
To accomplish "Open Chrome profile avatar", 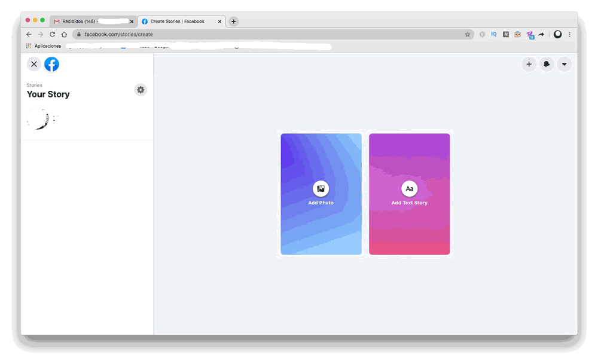I will [x=557, y=34].
